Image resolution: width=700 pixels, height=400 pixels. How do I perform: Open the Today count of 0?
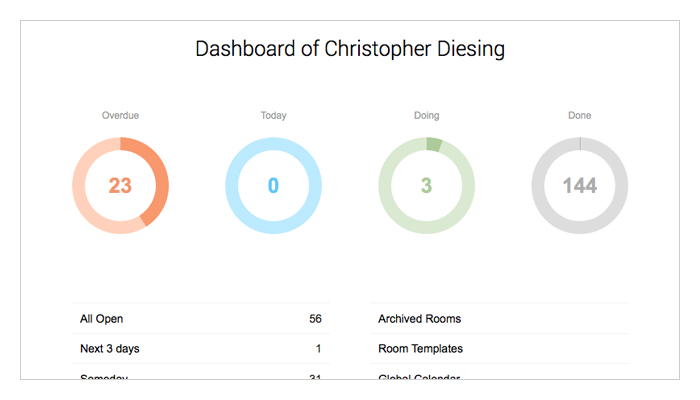[273, 186]
